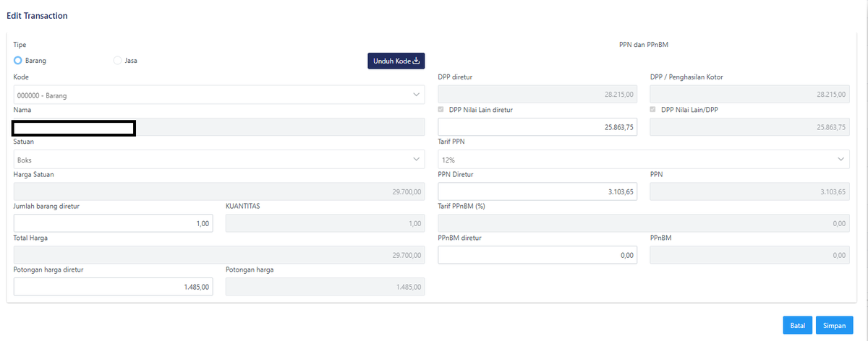868x341 pixels.
Task: Click the Total Harga field
Action: point(219,255)
